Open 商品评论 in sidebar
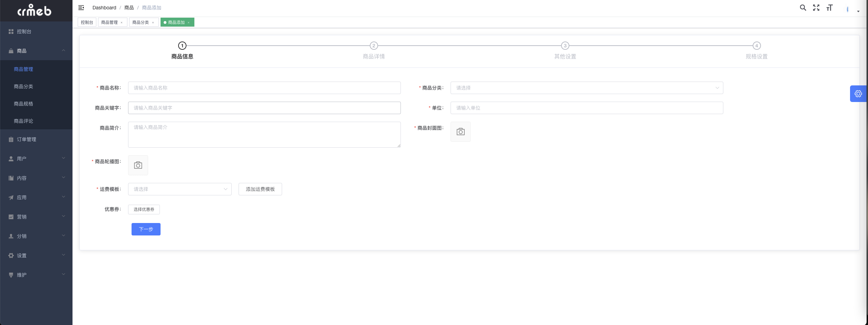This screenshot has width=868, height=325. point(36,121)
